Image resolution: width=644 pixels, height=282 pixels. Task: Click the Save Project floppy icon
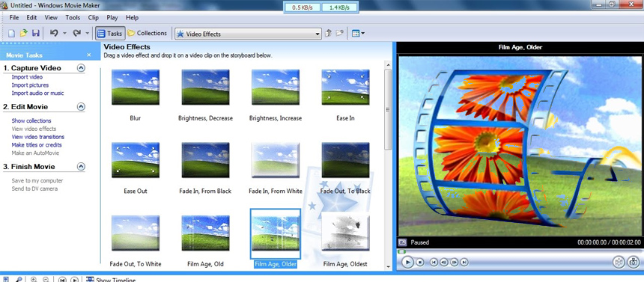(36, 34)
